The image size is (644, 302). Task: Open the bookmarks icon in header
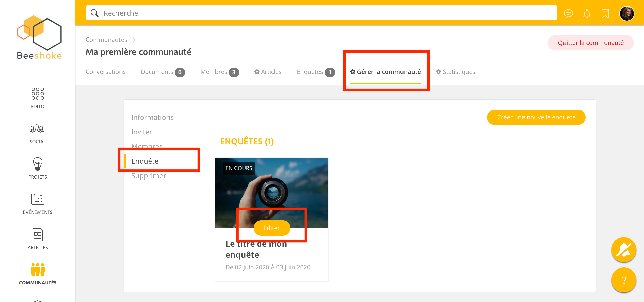(x=605, y=13)
